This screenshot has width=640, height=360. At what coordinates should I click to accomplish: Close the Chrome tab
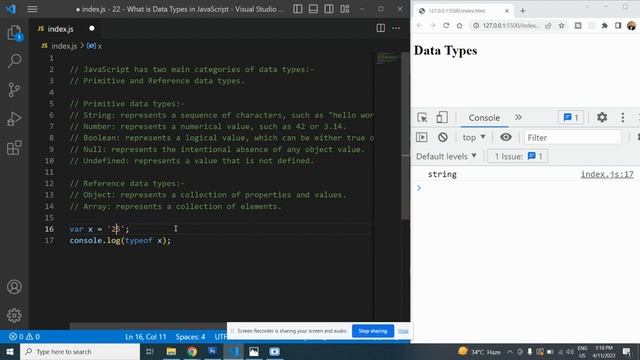pyautogui.click(x=507, y=11)
